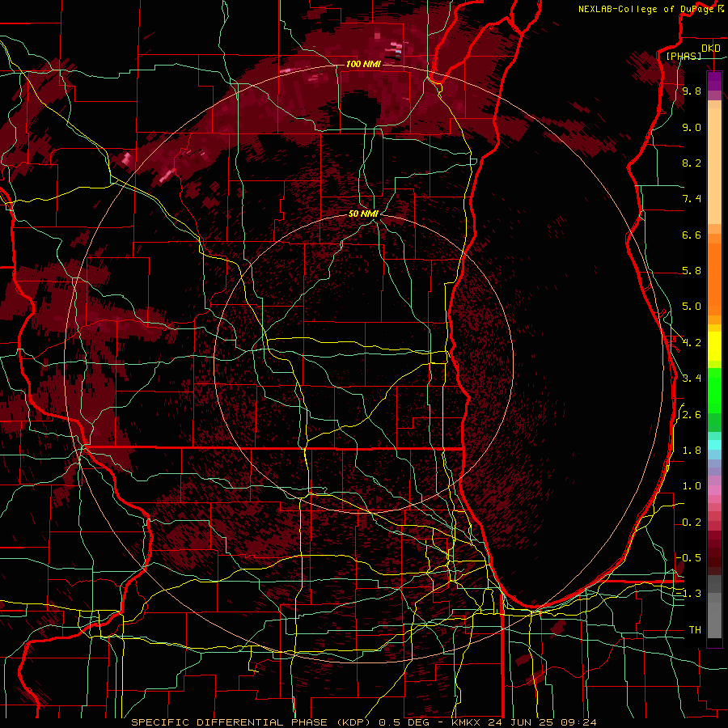Click the 2.6 color scale value

[x=692, y=415]
